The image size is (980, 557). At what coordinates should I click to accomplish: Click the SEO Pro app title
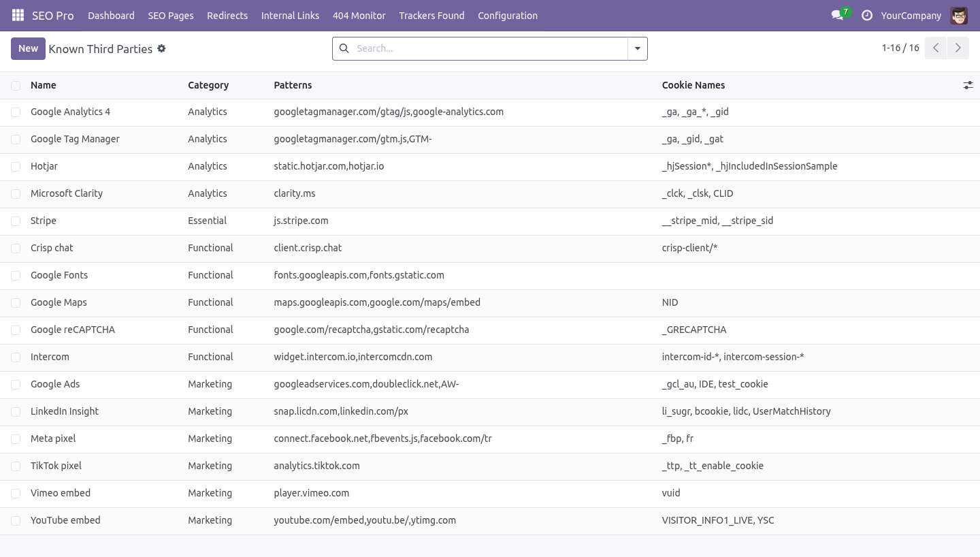click(52, 15)
